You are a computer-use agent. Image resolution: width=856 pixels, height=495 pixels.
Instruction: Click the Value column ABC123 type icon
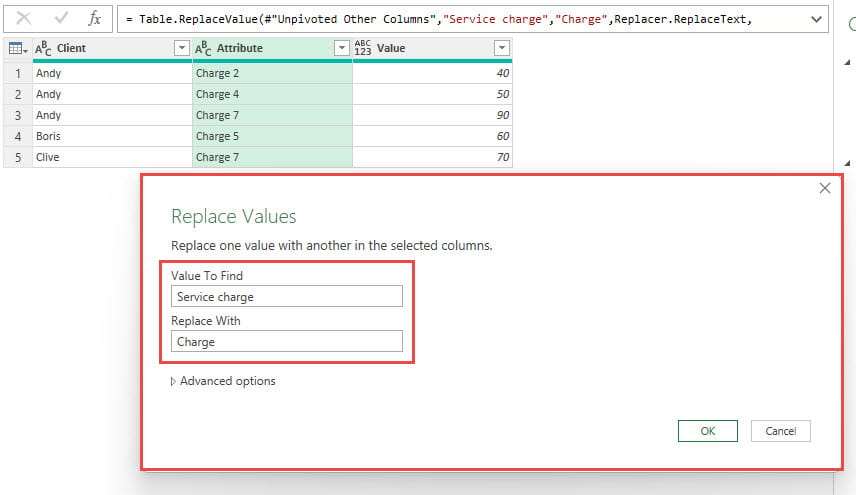pyautogui.click(x=363, y=48)
